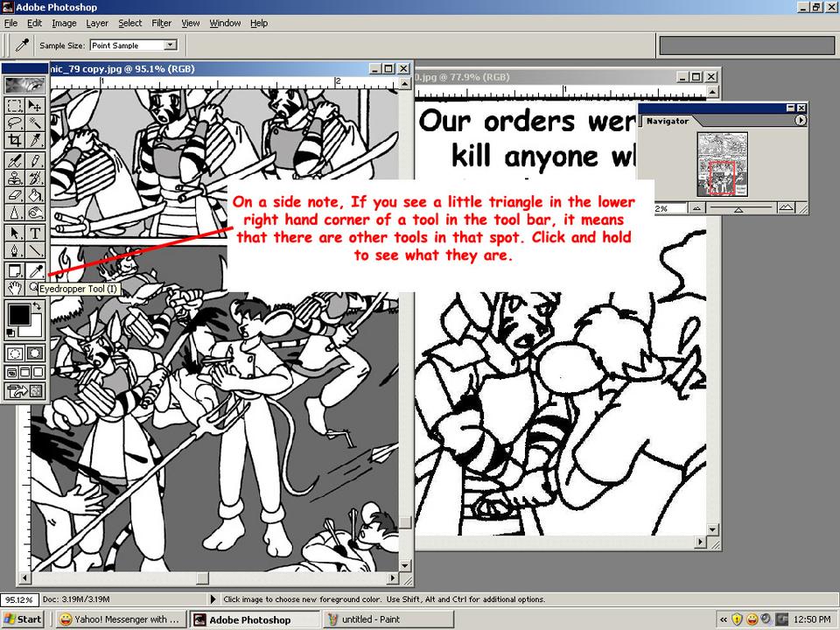
Task: Switch to Full Screen Mode with Menu Bar
Action: [x=24, y=373]
